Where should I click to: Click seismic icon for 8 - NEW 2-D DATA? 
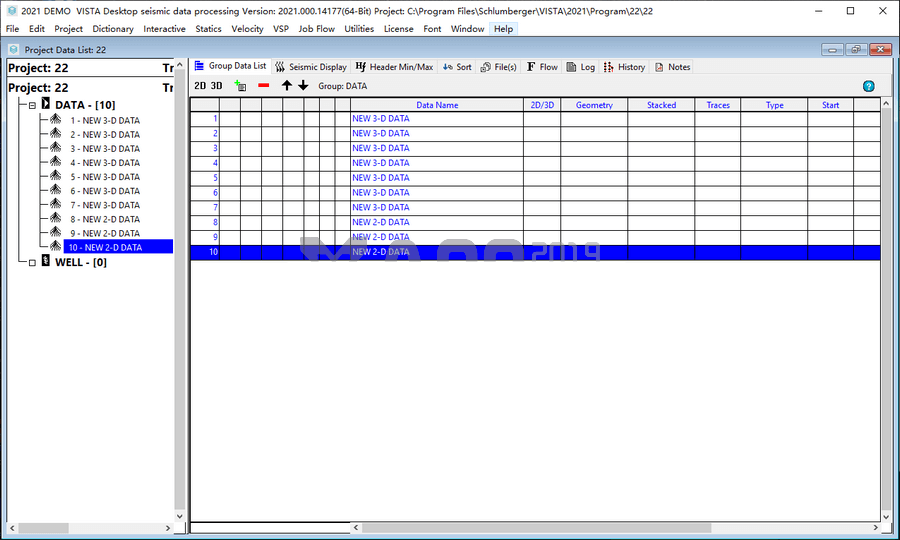(55, 218)
